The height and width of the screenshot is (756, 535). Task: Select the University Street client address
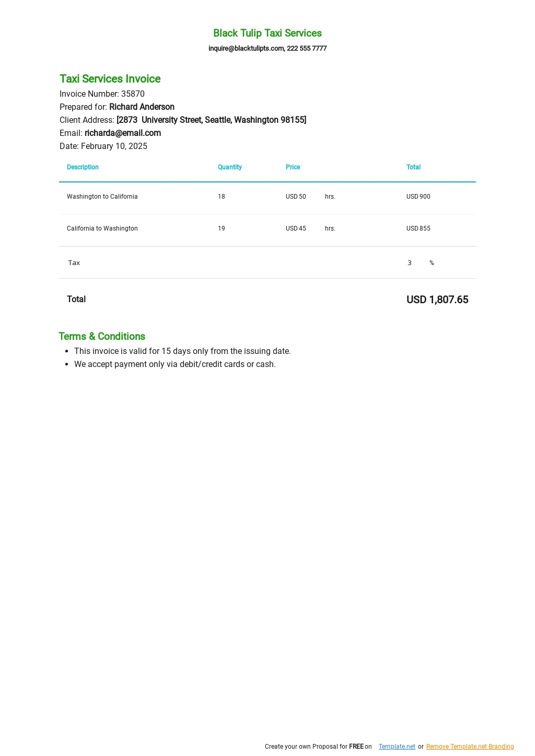pos(211,120)
